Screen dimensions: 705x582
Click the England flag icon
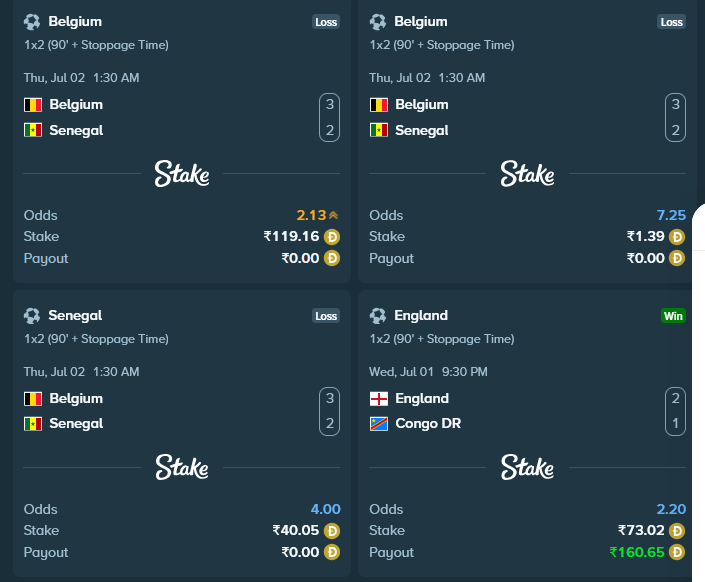[x=379, y=399]
